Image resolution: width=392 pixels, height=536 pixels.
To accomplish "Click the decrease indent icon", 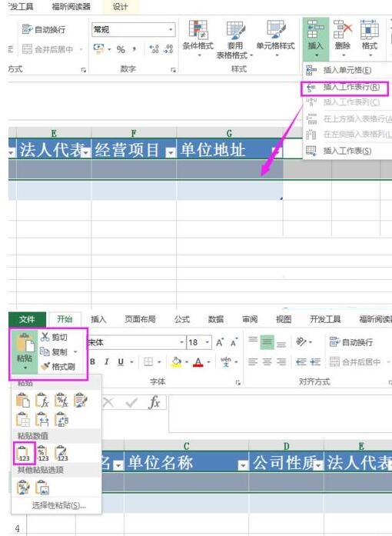I will click(301, 361).
